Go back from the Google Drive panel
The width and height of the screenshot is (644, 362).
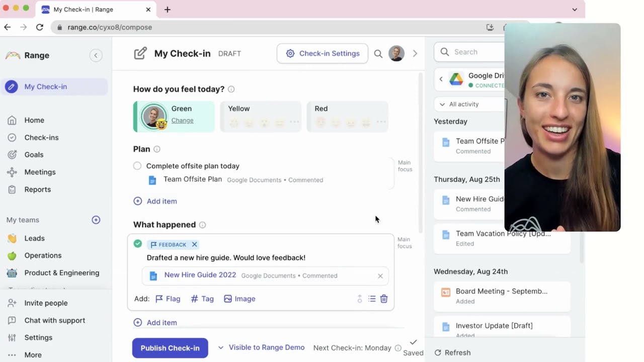(441, 79)
